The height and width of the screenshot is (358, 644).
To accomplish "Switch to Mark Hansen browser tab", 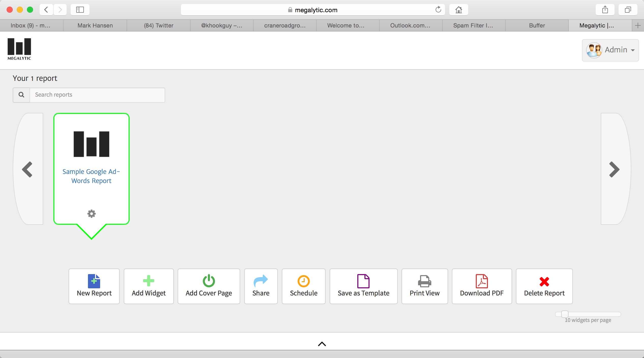I will tap(95, 25).
